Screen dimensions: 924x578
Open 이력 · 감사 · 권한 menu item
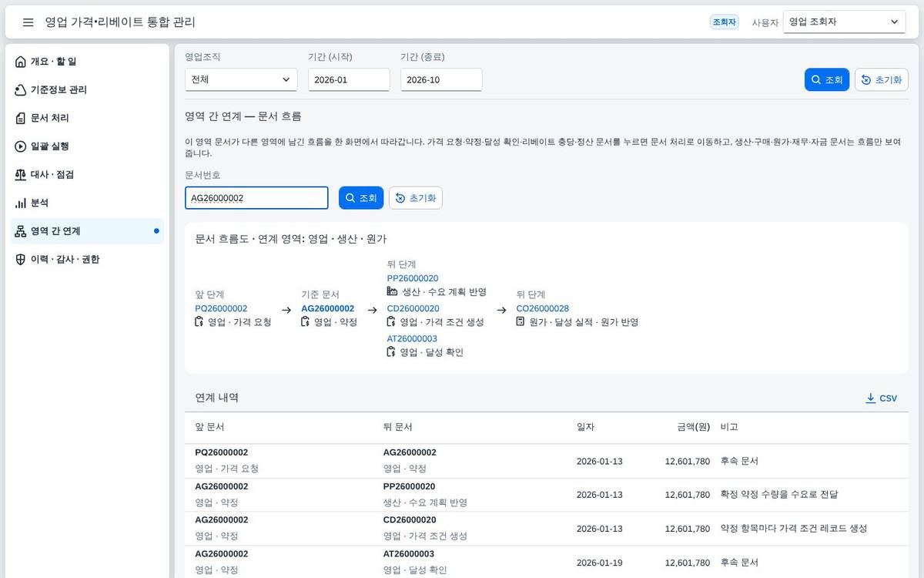point(87,260)
